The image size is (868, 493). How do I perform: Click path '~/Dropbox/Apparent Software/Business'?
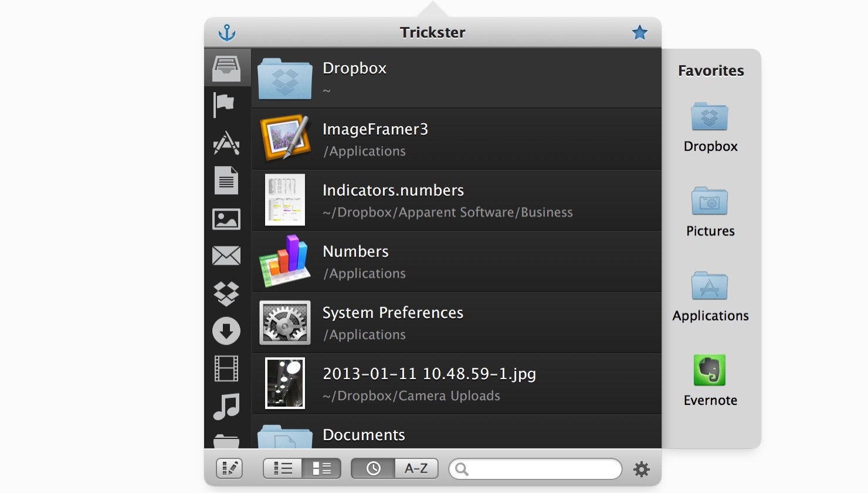[x=447, y=212]
